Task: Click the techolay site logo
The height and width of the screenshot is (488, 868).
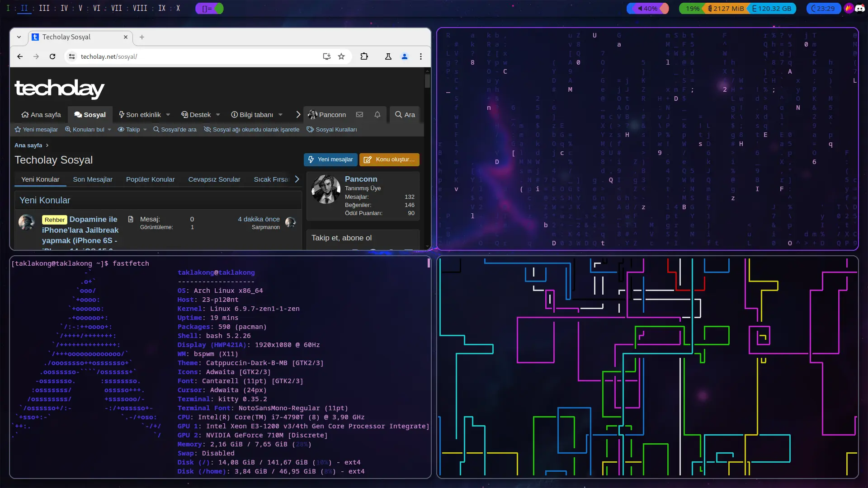Action: [x=59, y=89]
